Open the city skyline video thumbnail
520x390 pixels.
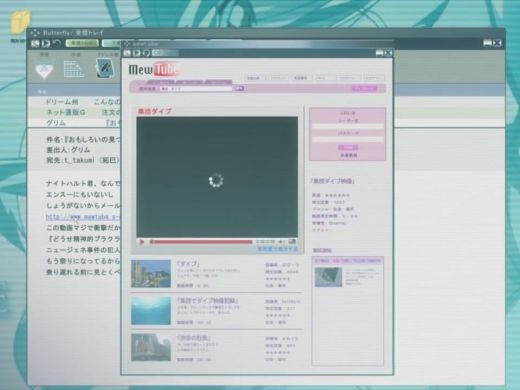coord(151,274)
